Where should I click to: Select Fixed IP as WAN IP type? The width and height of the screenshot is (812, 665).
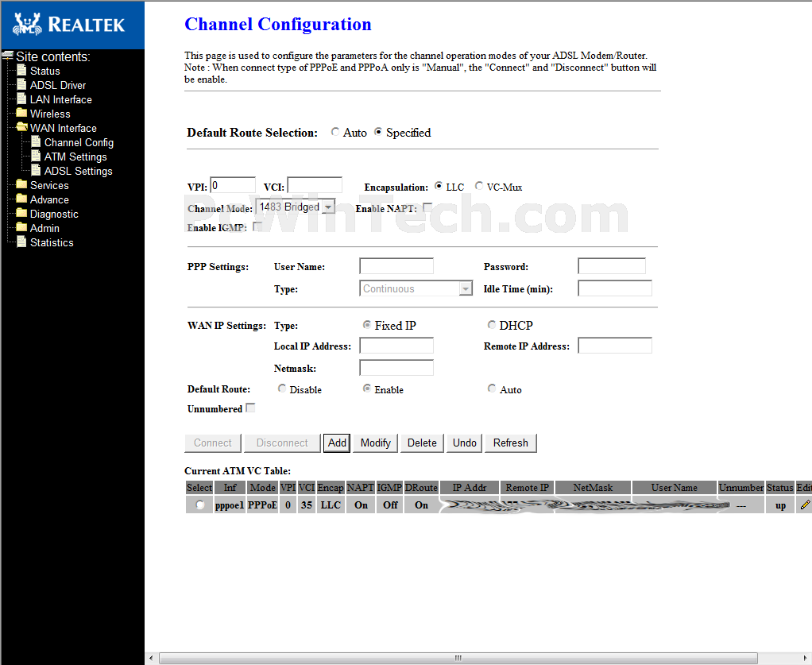click(366, 325)
